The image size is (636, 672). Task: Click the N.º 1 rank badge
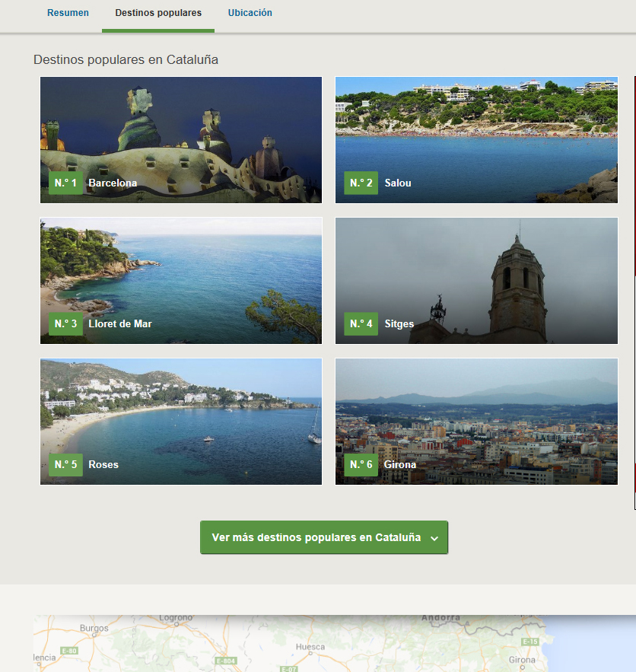[65, 183]
